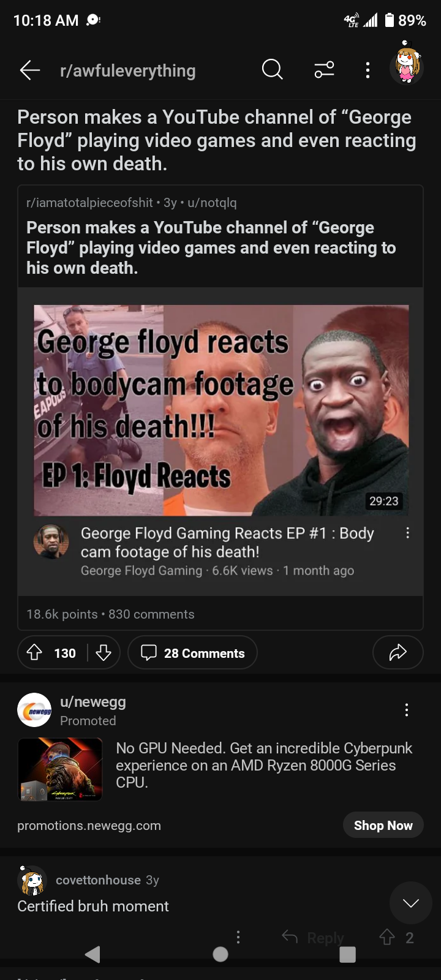Open the r/awfuleverything subreddit title

pyautogui.click(x=128, y=71)
